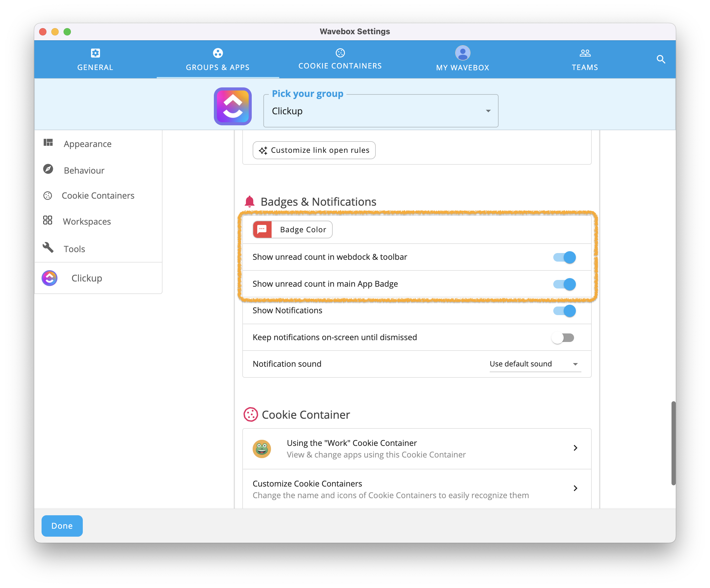Click the Clickup app icon in sidebar

[49, 278]
